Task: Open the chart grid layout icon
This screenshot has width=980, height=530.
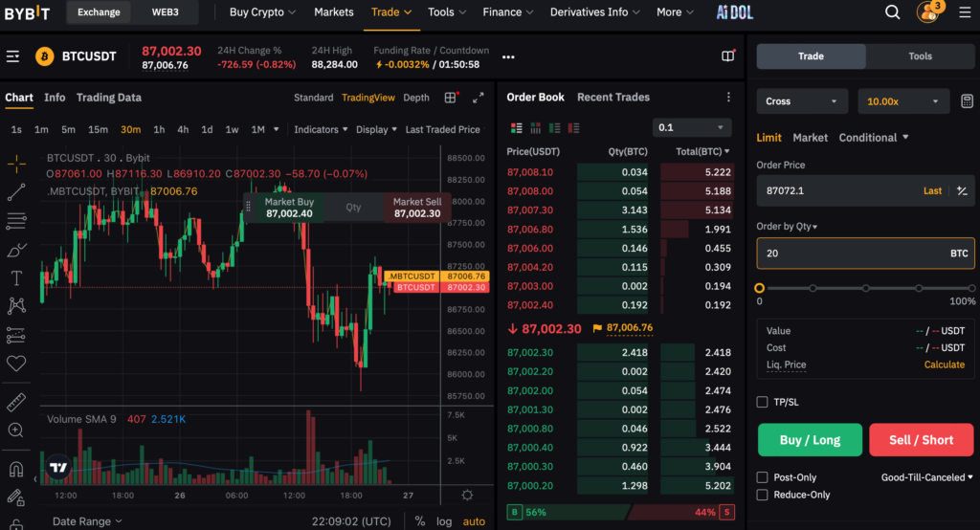Action: 450,98
